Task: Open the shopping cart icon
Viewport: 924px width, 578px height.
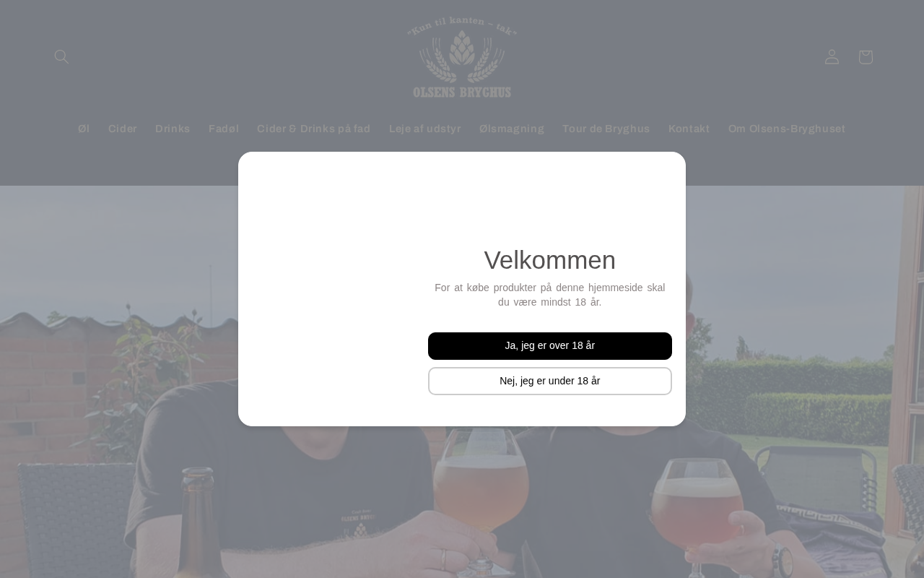Action: [866, 56]
